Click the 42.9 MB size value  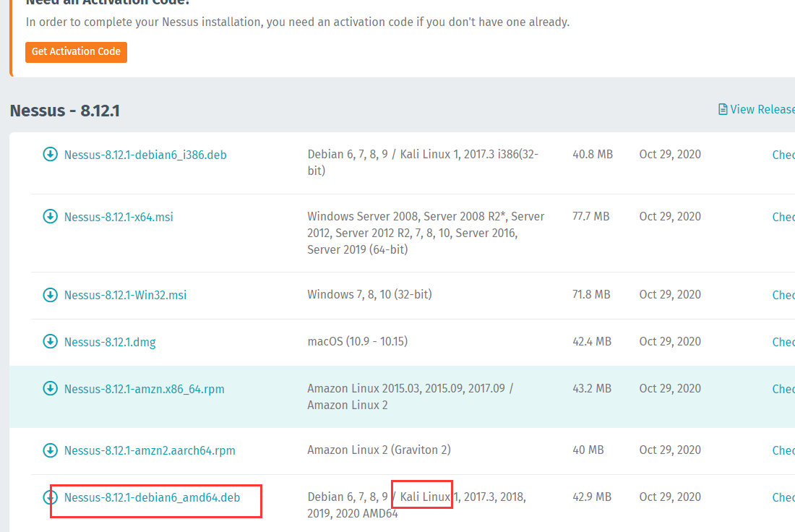tap(592, 497)
